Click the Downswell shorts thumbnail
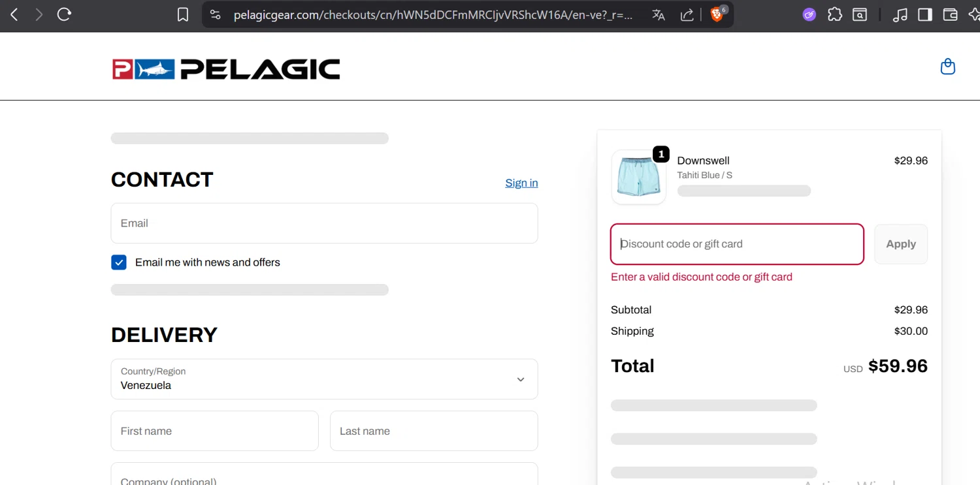Viewport: 980px width, 485px height. [638, 177]
